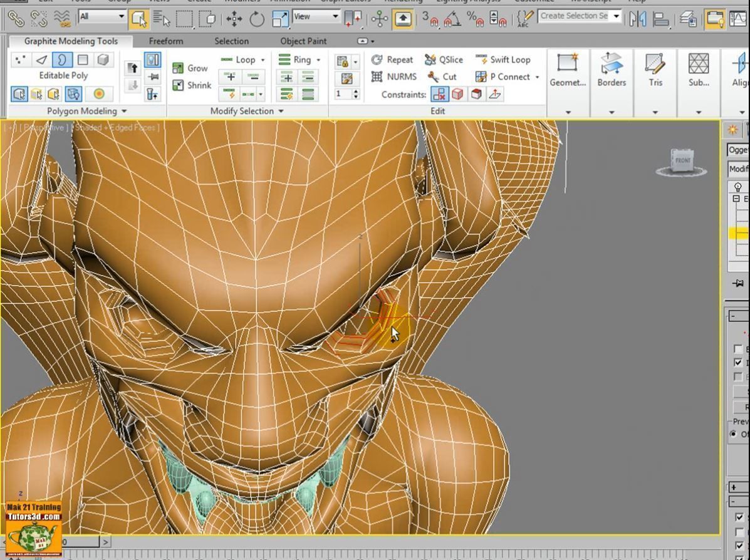Click the Unlink Selection broken-chain icon
750x560 pixels.
click(39, 19)
